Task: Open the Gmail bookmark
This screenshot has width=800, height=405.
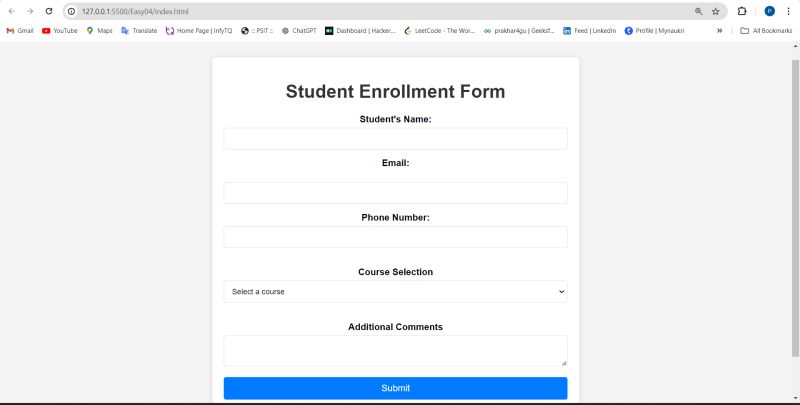Action: 20,31
